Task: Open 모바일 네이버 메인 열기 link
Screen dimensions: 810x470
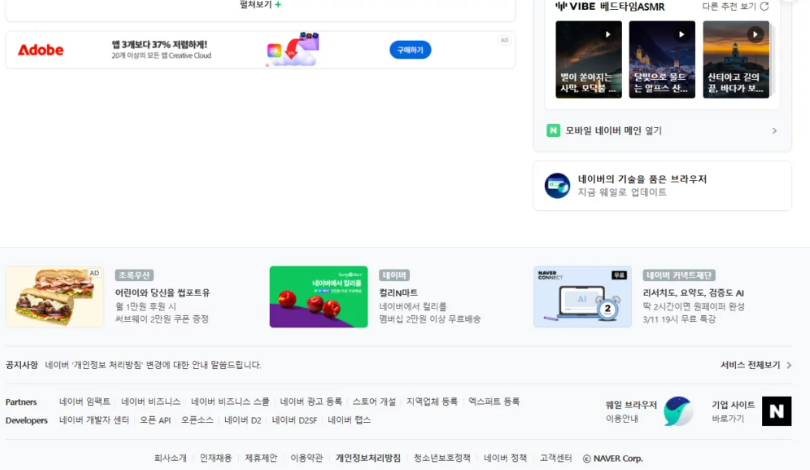Action: (613, 131)
